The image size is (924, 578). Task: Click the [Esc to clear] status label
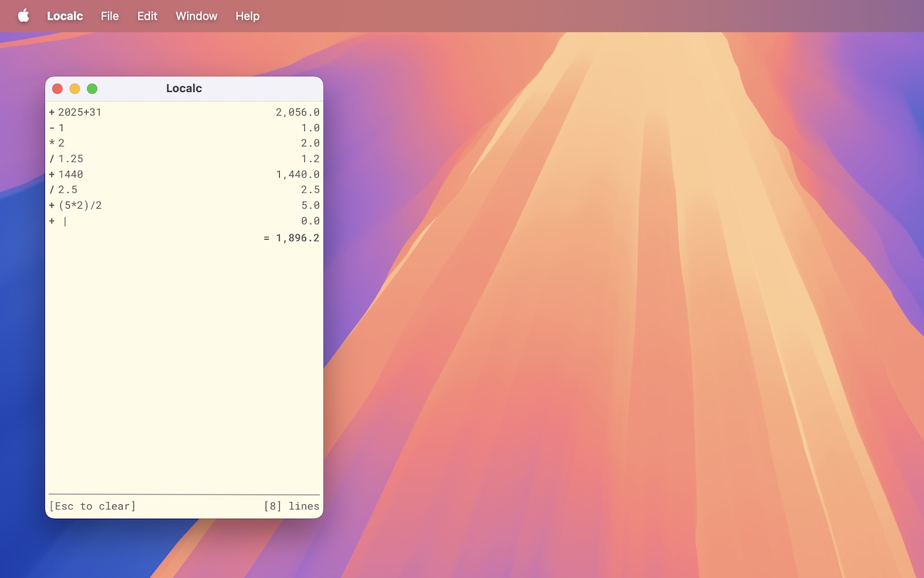pyautogui.click(x=92, y=506)
